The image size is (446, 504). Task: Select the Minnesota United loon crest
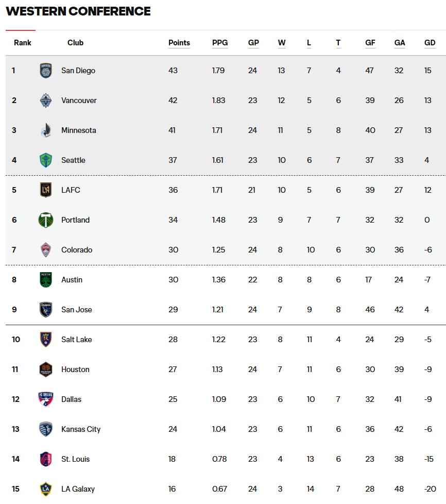(46, 130)
